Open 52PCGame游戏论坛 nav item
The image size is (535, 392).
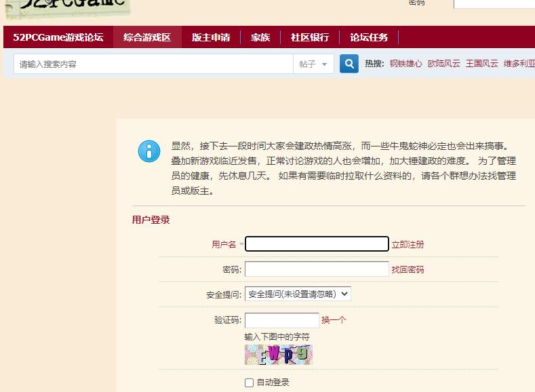click(x=58, y=37)
